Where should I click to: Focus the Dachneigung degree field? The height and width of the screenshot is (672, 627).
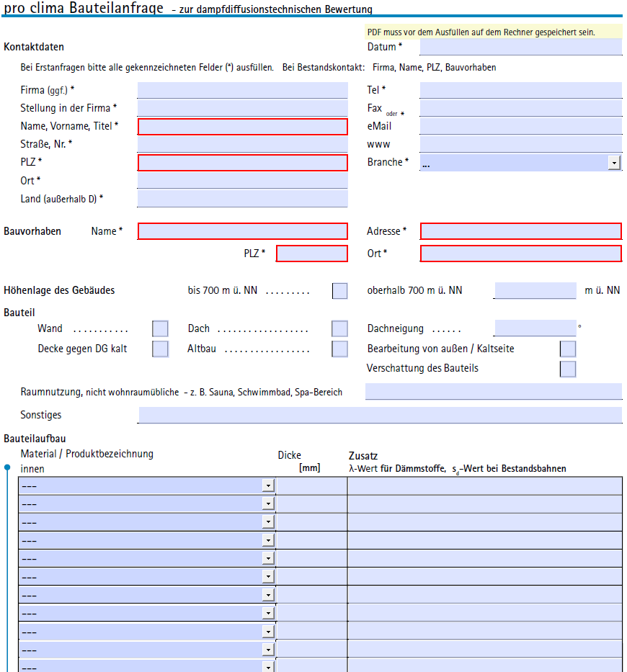pos(535,328)
